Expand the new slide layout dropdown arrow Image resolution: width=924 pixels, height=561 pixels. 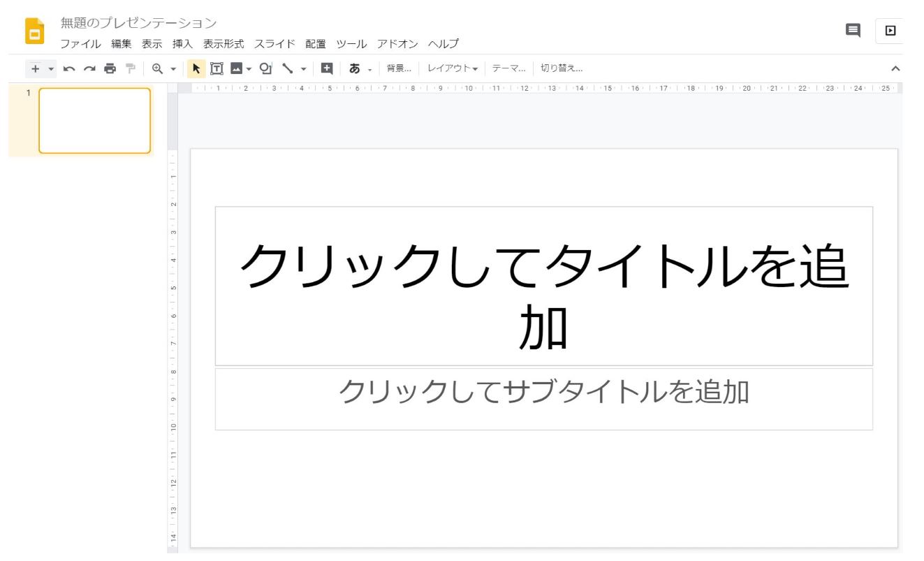point(50,68)
